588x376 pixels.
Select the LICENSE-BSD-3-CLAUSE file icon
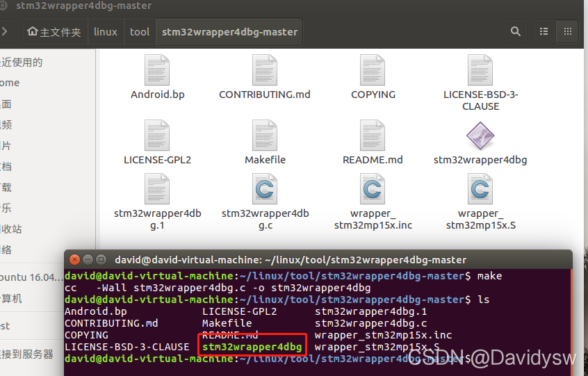point(480,70)
